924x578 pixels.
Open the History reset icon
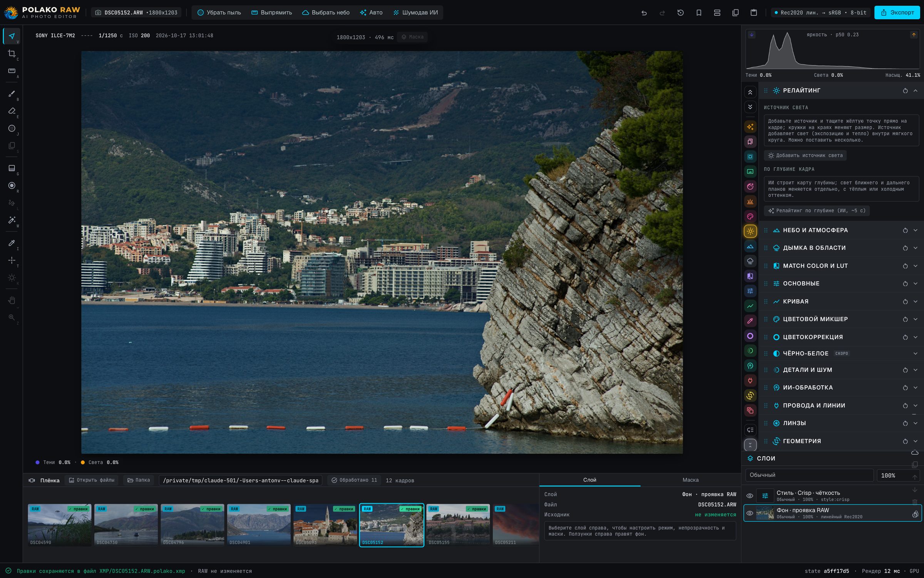click(680, 13)
